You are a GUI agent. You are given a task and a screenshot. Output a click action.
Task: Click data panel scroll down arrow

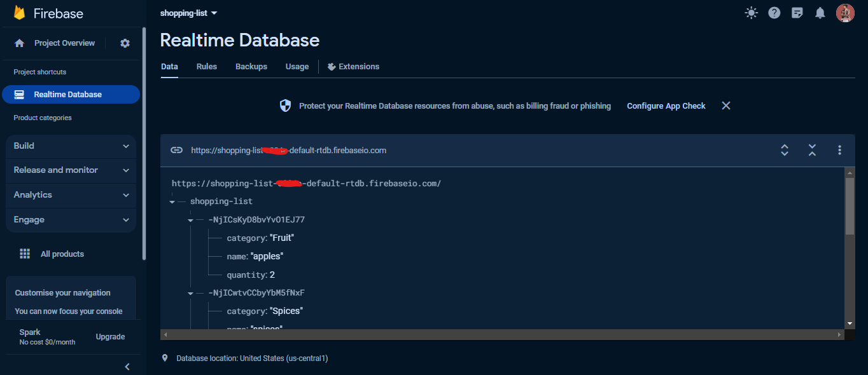(850, 324)
